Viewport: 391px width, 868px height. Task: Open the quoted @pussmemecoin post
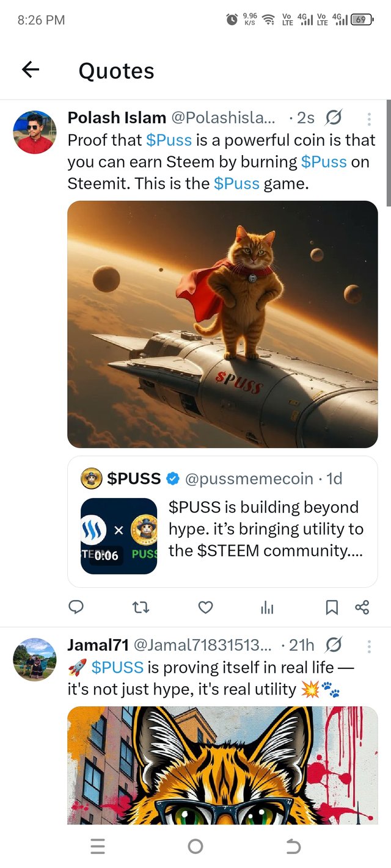(x=265, y=529)
